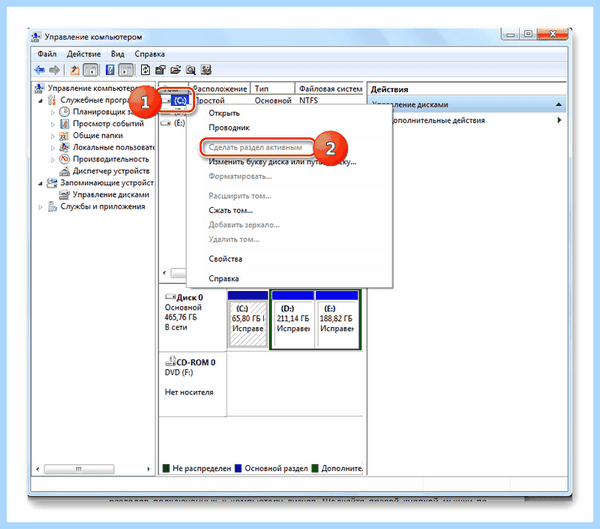600x529 pixels.
Task: Click the Refresh toolbar icon
Action: point(145,70)
